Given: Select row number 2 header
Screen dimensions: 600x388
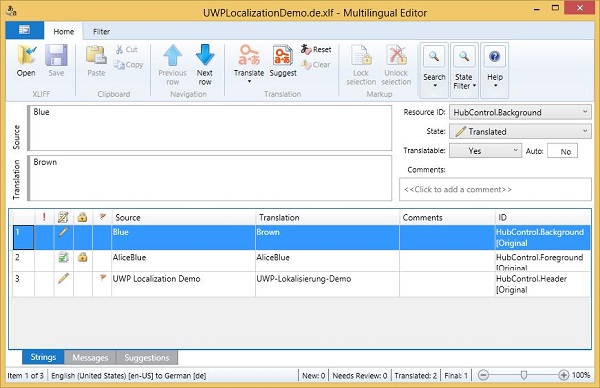Looking at the screenshot, I should 24,261.
